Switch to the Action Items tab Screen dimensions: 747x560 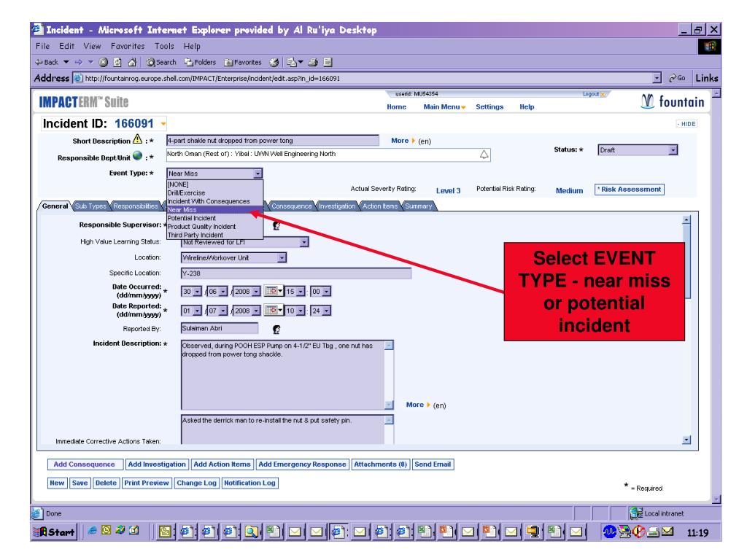(x=379, y=206)
